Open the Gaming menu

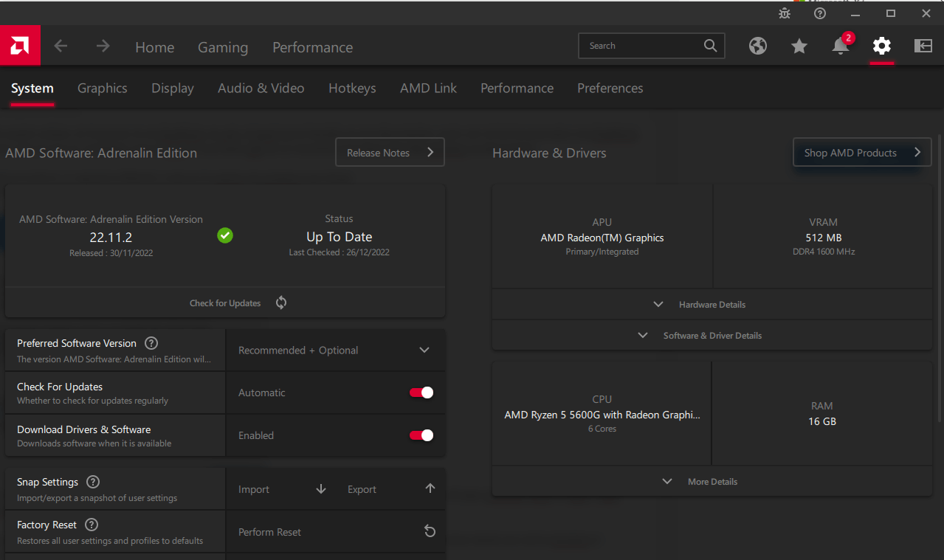point(223,47)
